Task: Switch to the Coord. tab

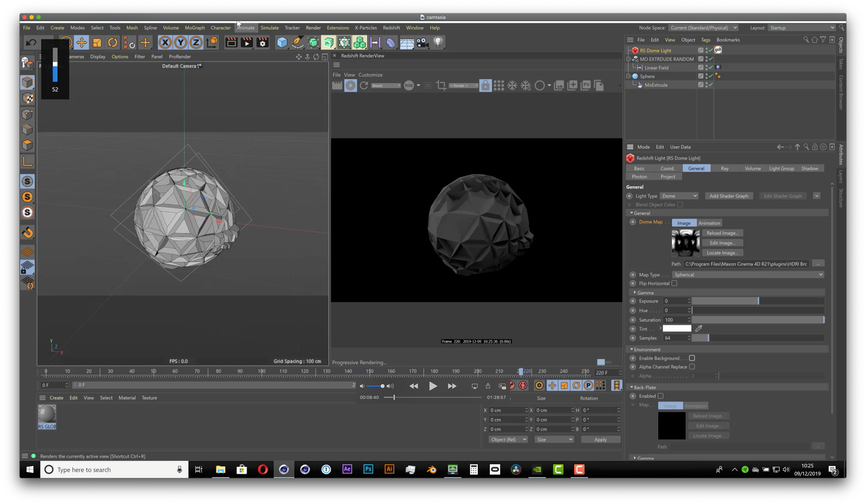Action: pos(667,168)
